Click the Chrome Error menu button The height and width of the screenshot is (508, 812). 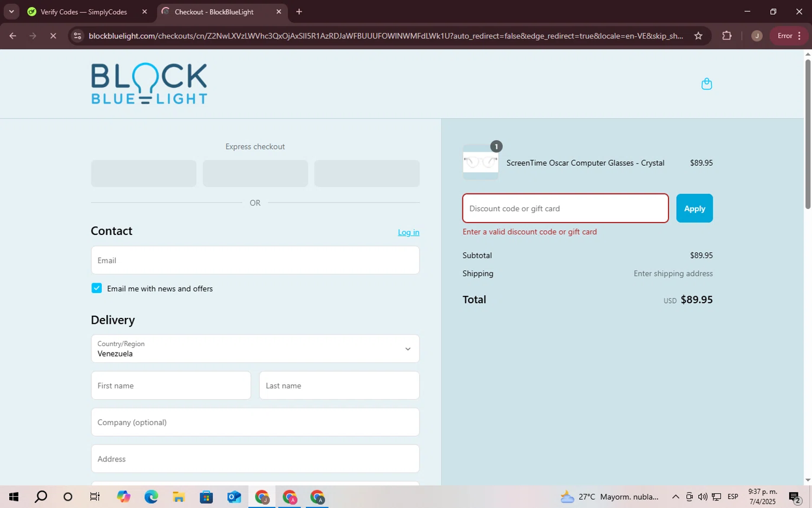click(789, 36)
